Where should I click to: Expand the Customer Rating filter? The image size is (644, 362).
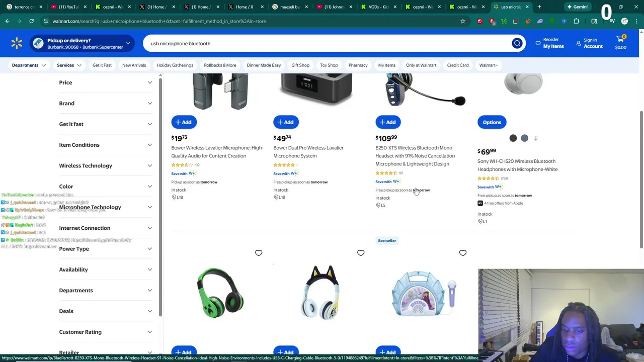point(105,332)
